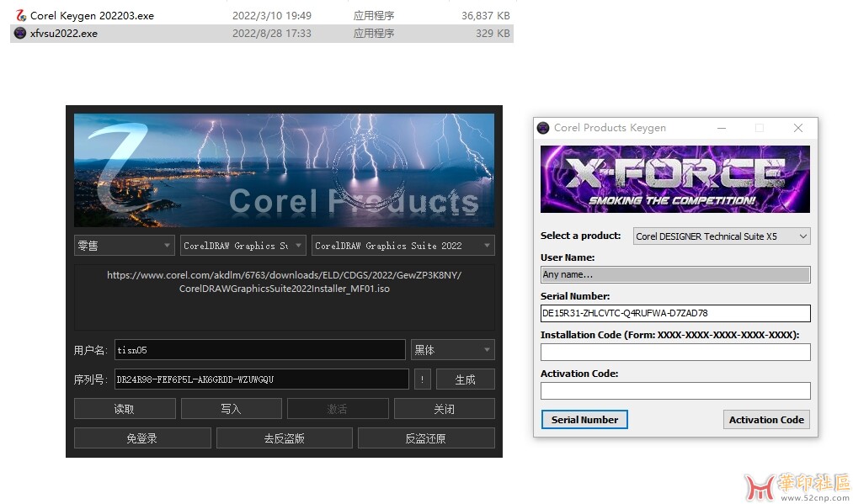853x504 pixels.
Task: Click the 329 KB file size
Action: point(493,33)
